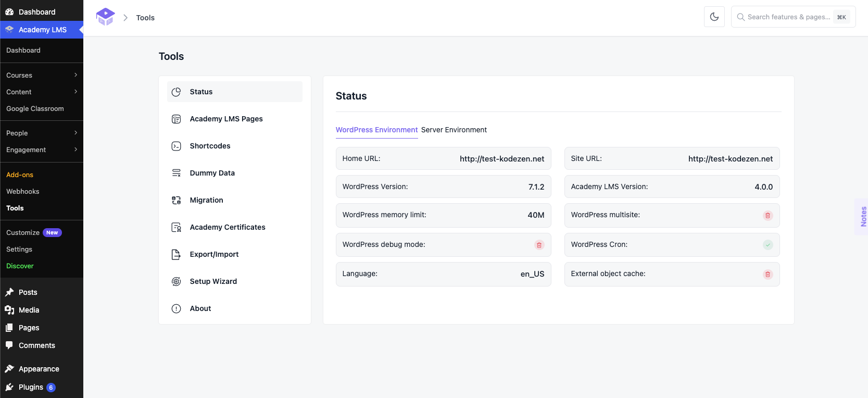Click the Shortcodes terminal icon
868x398 pixels.
177,146
